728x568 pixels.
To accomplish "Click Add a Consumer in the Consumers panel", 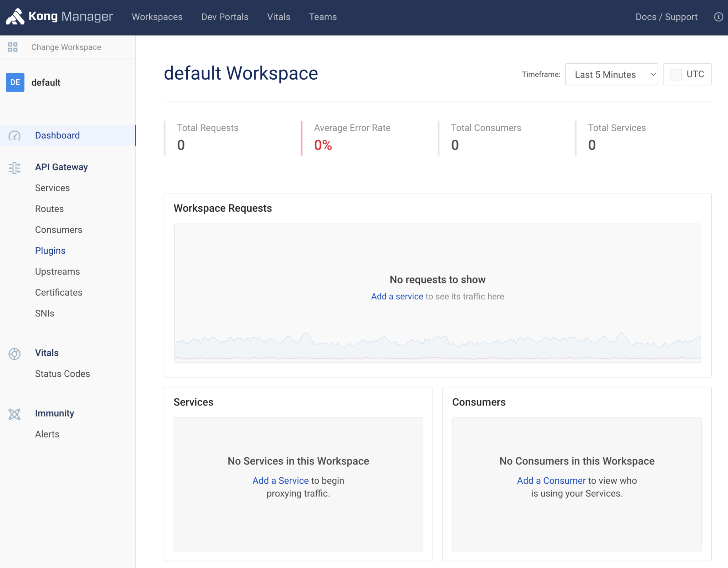I will point(551,481).
